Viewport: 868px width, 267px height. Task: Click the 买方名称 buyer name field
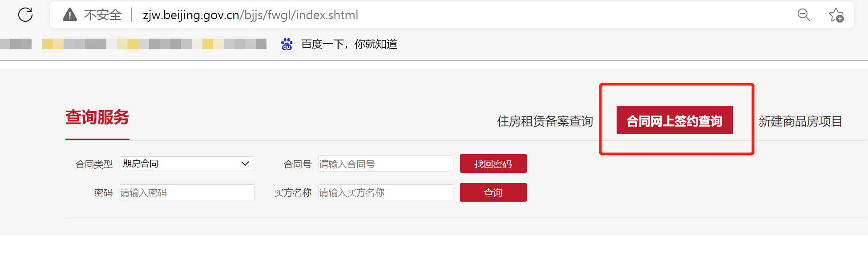(385, 192)
